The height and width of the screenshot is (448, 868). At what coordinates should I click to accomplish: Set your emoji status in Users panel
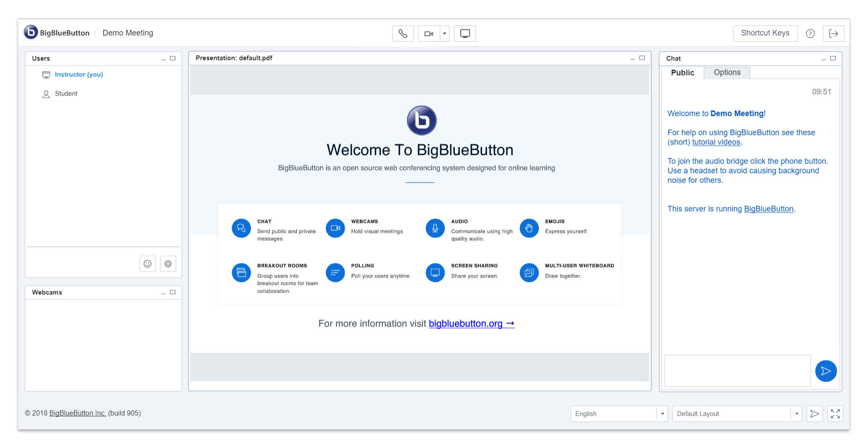tap(147, 264)
